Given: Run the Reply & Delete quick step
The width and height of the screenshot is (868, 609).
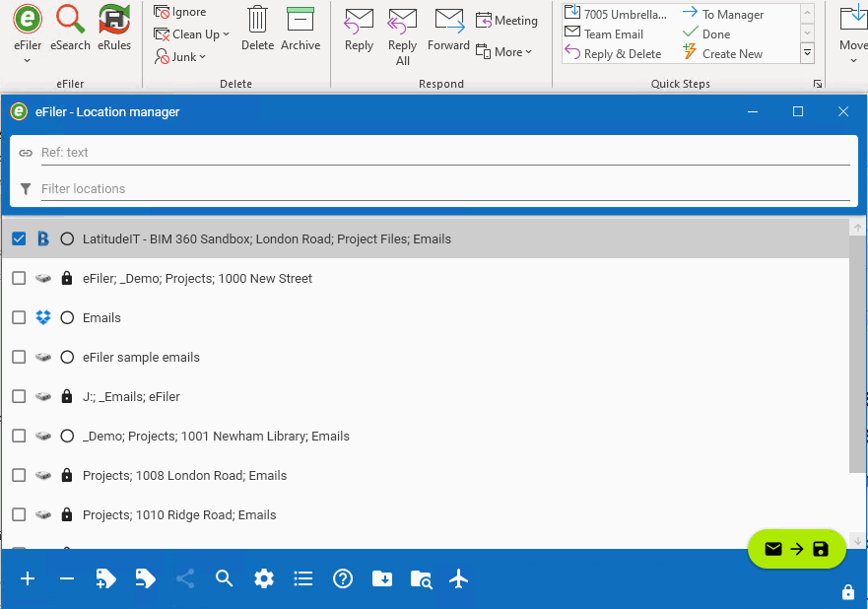Looking at the screenshot, I should pyautogui.click(x=613, y=54).
